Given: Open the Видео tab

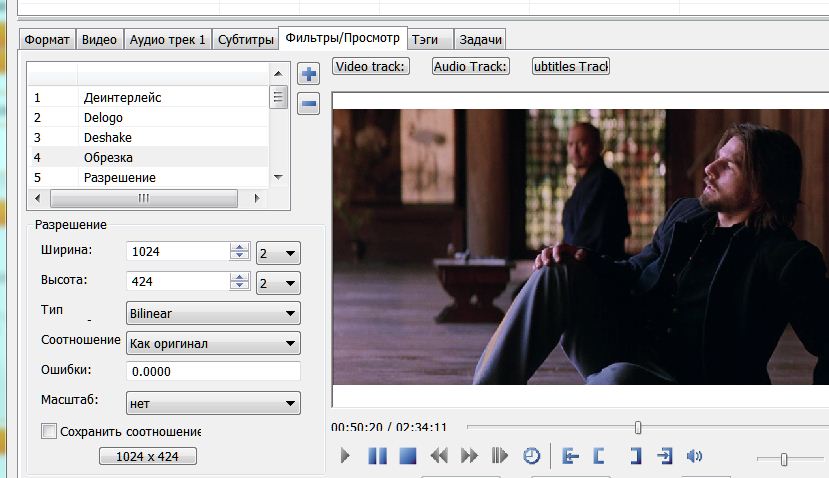Looking at the screenshot, I should point(99,40).
